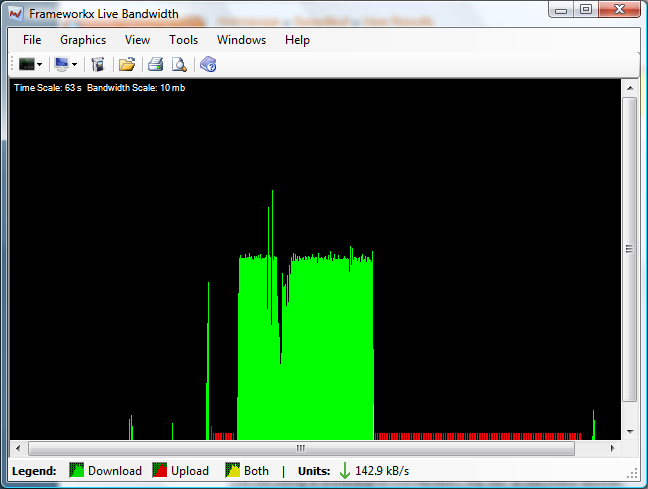This screenshot has width=648, height=489.
Task: Click the network monitor computer icon
Action: [61, 65]
